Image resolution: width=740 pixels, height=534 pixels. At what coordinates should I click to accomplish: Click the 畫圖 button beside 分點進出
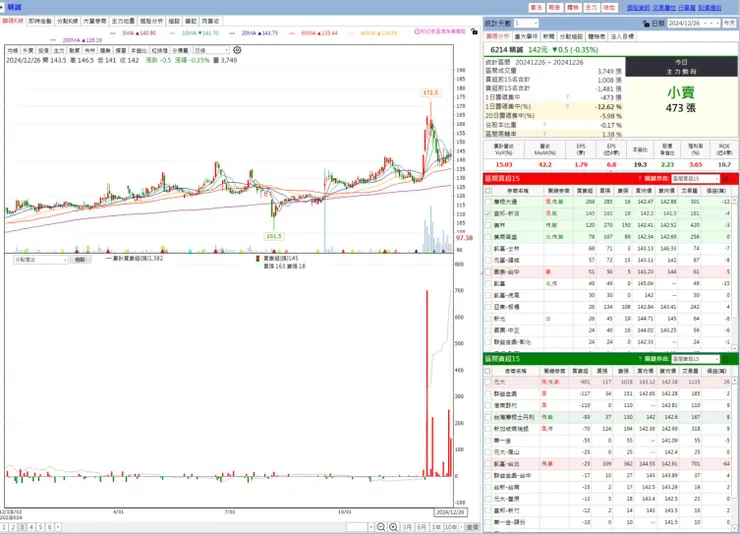coord(80,260)
